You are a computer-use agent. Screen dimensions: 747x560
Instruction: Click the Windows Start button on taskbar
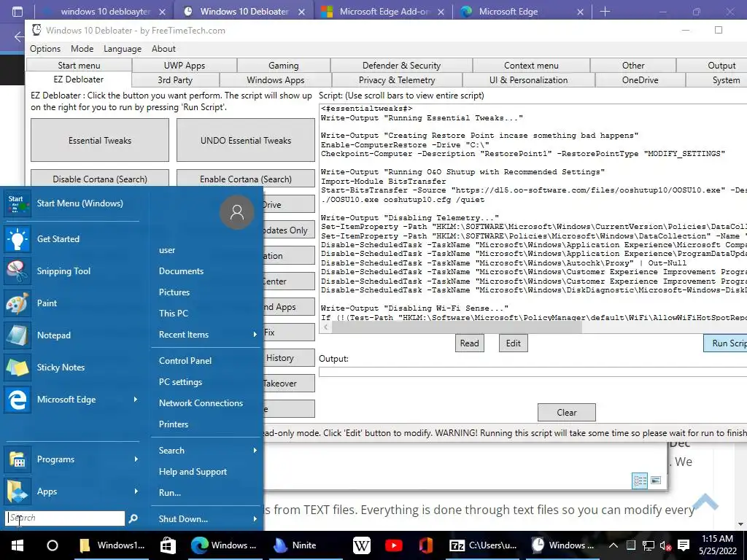click(x=18, y=545)
